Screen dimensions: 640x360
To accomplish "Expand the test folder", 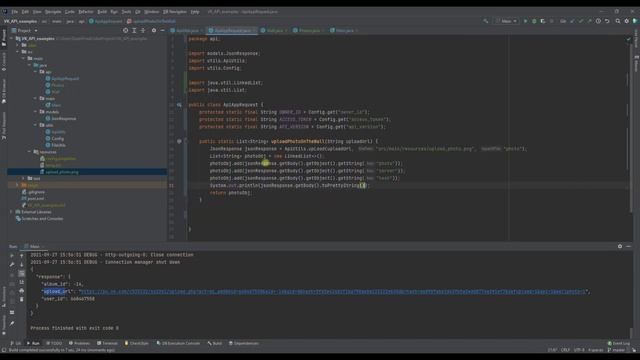I will (24, 178).
